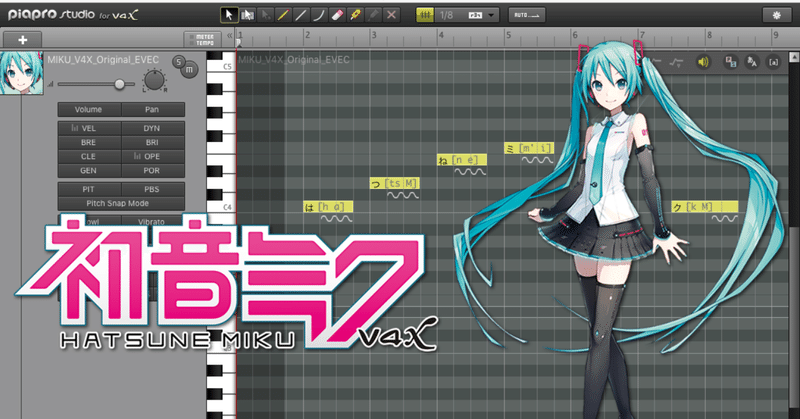Click the playhead marker at measure 1
Screen dimensions: 800x419
click(x=239, y=43)
